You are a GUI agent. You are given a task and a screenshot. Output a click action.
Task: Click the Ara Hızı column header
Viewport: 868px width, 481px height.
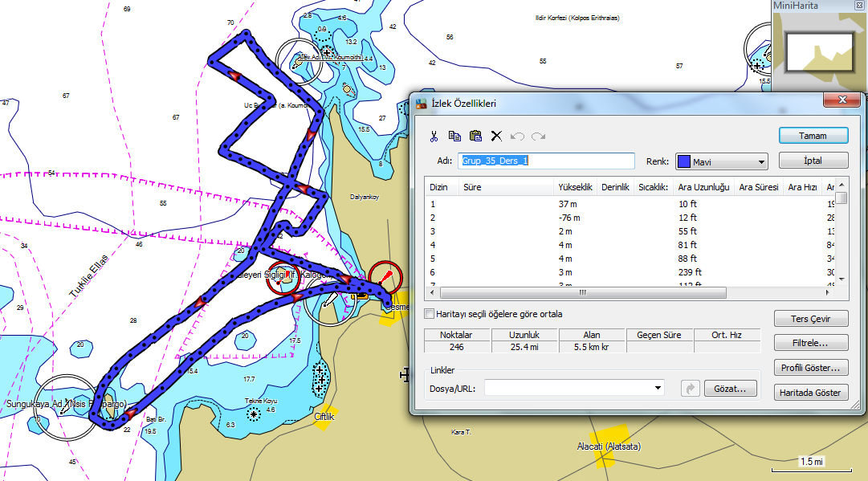tap(803, 187)
